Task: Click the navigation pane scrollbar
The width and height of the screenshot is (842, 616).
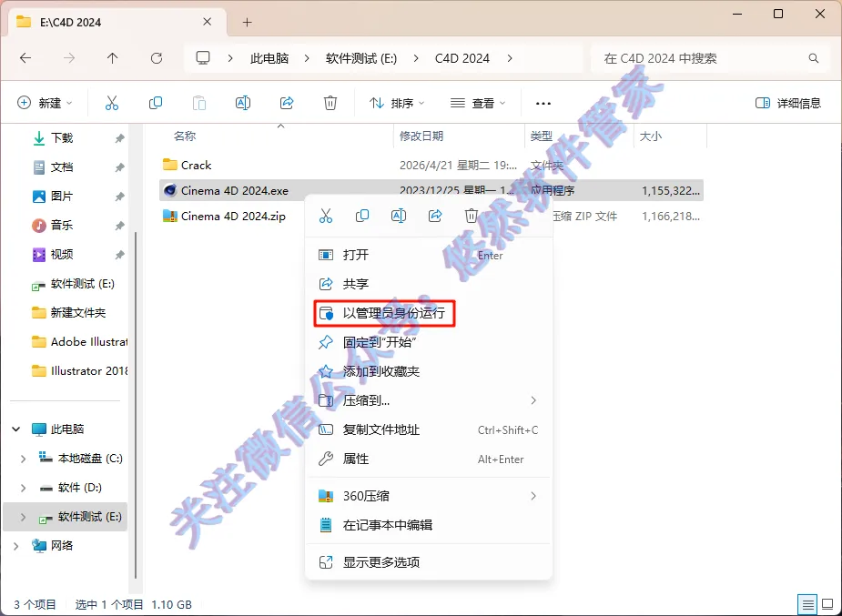Action: (x=136, y=405)
